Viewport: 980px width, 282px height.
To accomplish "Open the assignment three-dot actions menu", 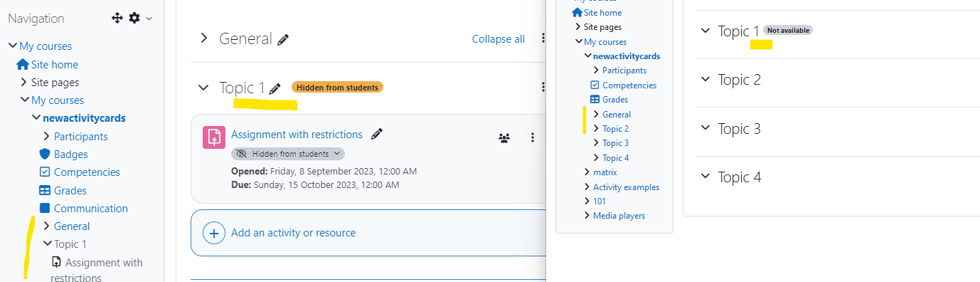I will pyautogui.click(x=533, y=137).
